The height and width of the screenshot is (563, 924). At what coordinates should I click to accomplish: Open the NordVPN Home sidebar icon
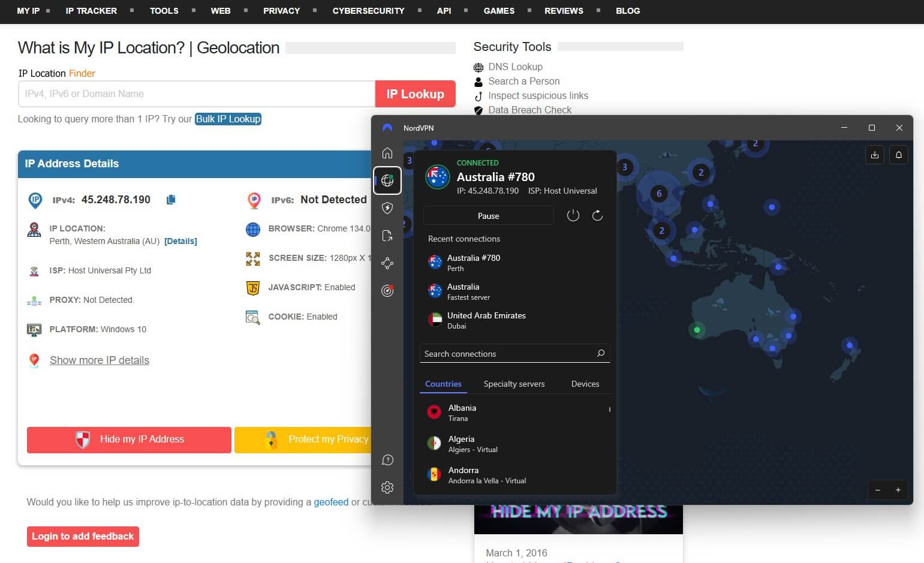click(387, 153)
